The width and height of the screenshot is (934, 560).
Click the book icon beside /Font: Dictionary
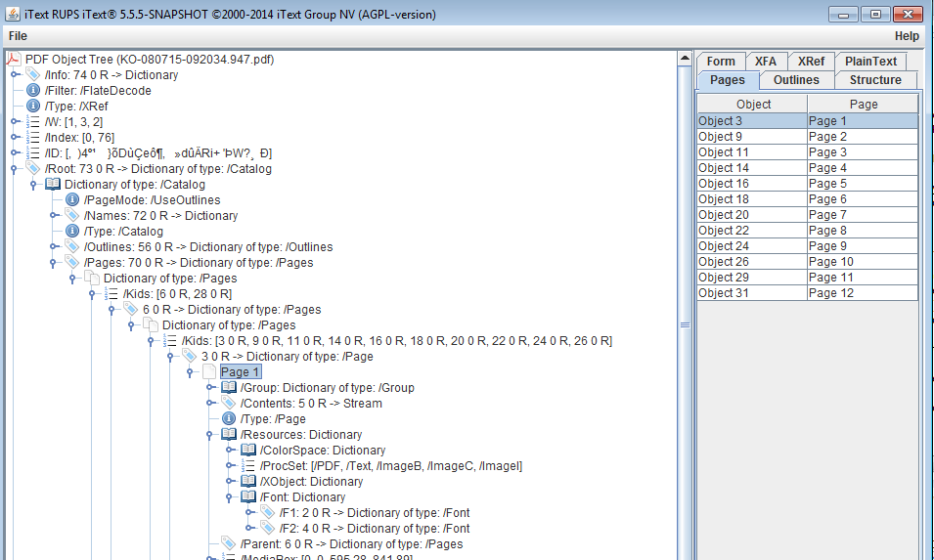pyautogui.click(x=248, y=496)
